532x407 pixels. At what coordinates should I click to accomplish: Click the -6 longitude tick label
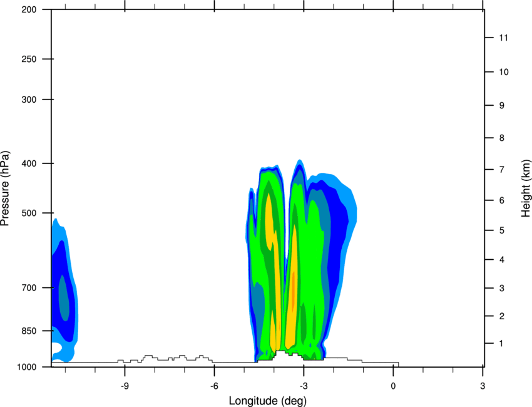(x=214, y=386)
